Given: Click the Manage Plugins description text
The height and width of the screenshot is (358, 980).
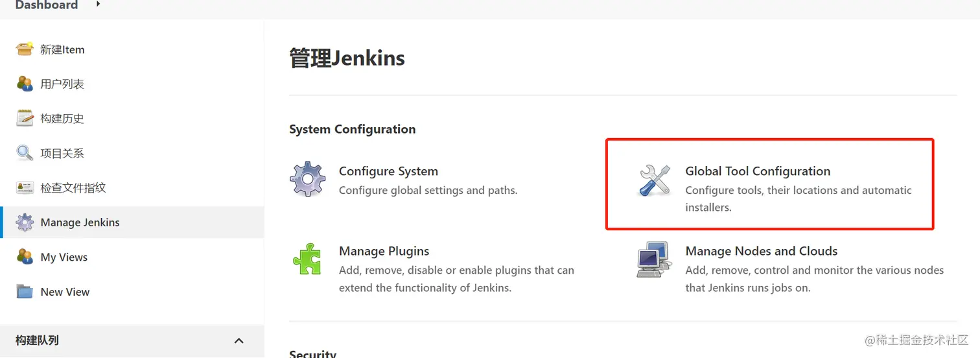Looking at the screenshot, I should click(456, 279).
